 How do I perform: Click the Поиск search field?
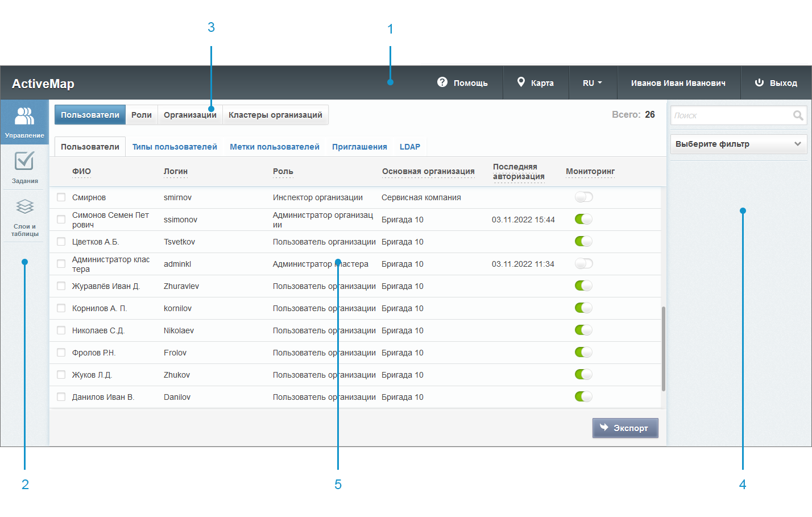pyautogui.click(x=731, y=115)
